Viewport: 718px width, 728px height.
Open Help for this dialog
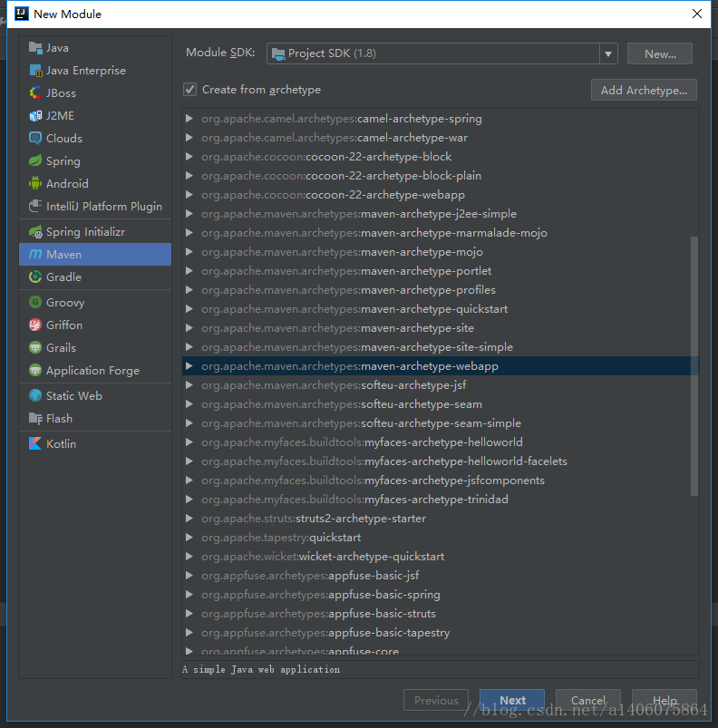pos(665,700)
